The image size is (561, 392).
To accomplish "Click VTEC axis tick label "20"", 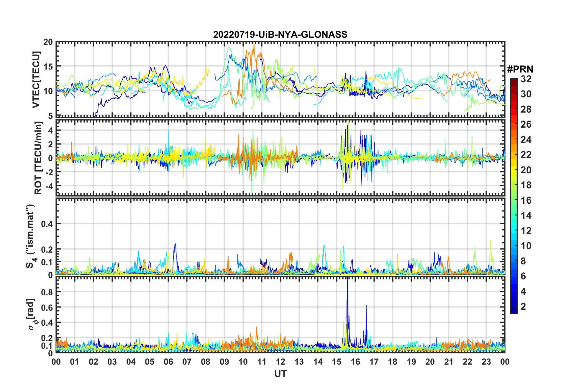I will 48,42.
